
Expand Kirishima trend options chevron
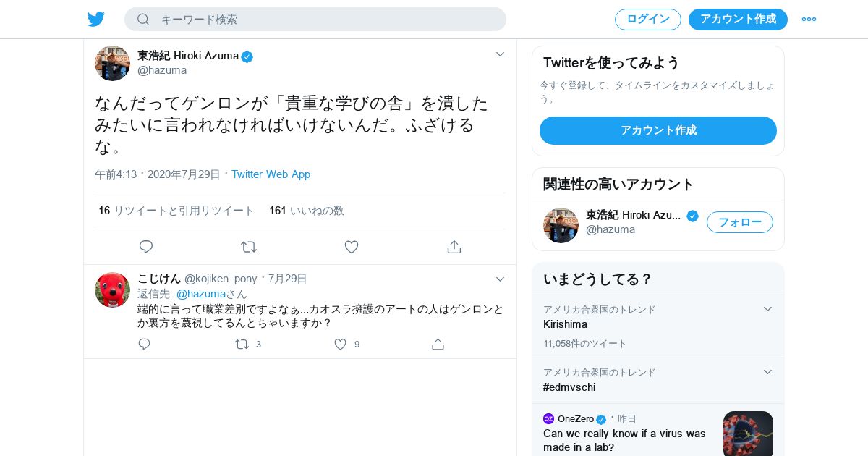click(767, 309)
